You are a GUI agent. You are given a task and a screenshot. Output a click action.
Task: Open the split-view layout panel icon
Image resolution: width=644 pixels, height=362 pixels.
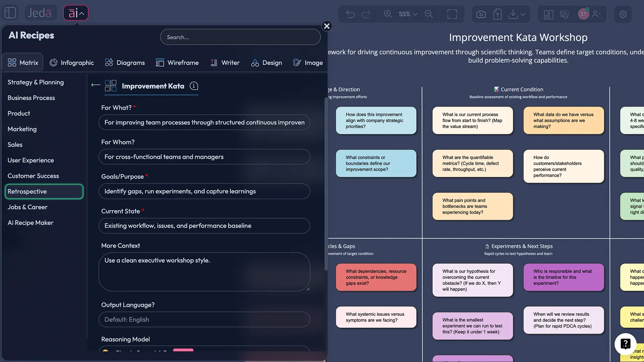[x=548, y=14]
